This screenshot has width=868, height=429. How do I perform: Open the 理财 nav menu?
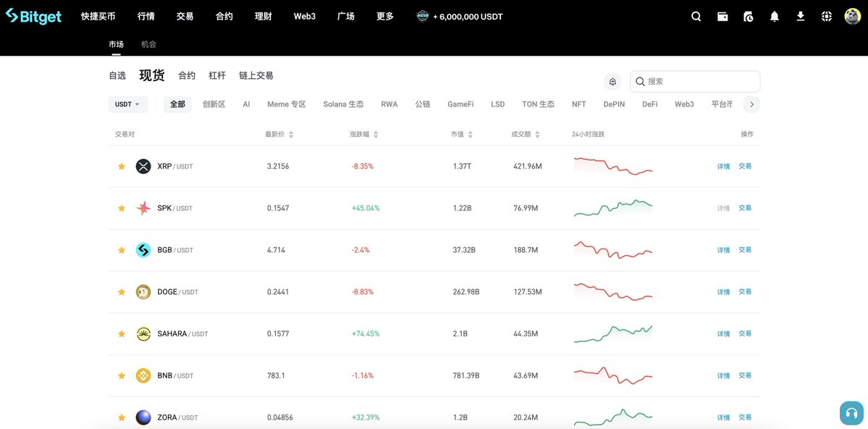click(264, 17)
